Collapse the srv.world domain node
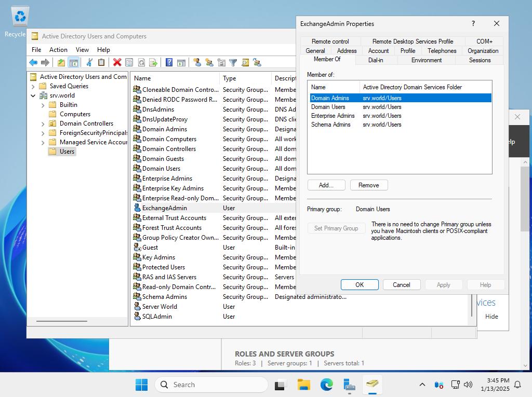The height and width of the screenshot is (397, 532). (x=33, y=95)
